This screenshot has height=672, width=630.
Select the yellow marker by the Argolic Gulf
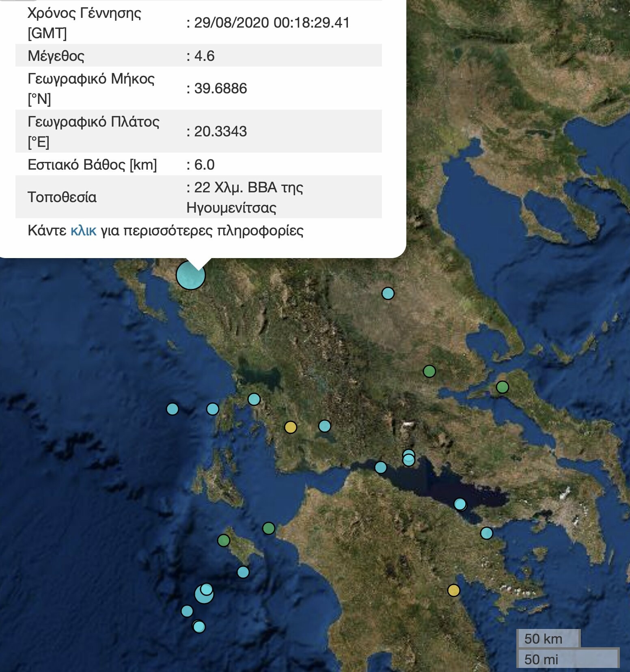click(454, 590)
